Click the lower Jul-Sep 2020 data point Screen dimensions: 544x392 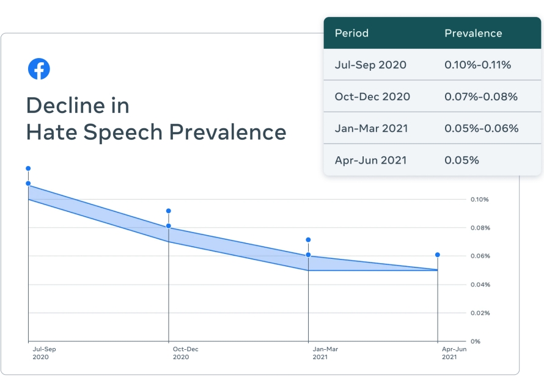[28, 183]
